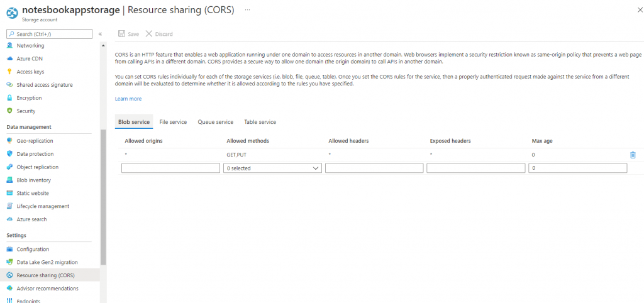Open the ellipsis more options menu
Screen dimensions: 644x303
click(x=247, y=11)
